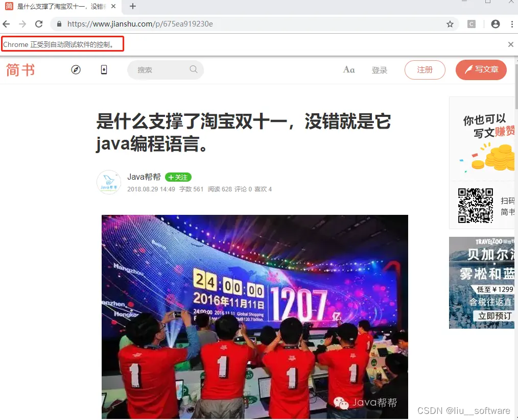The height and width of the screenshot is (420, 518).
Task: Open the 登录 login link
Action: (x=380, y=70)
